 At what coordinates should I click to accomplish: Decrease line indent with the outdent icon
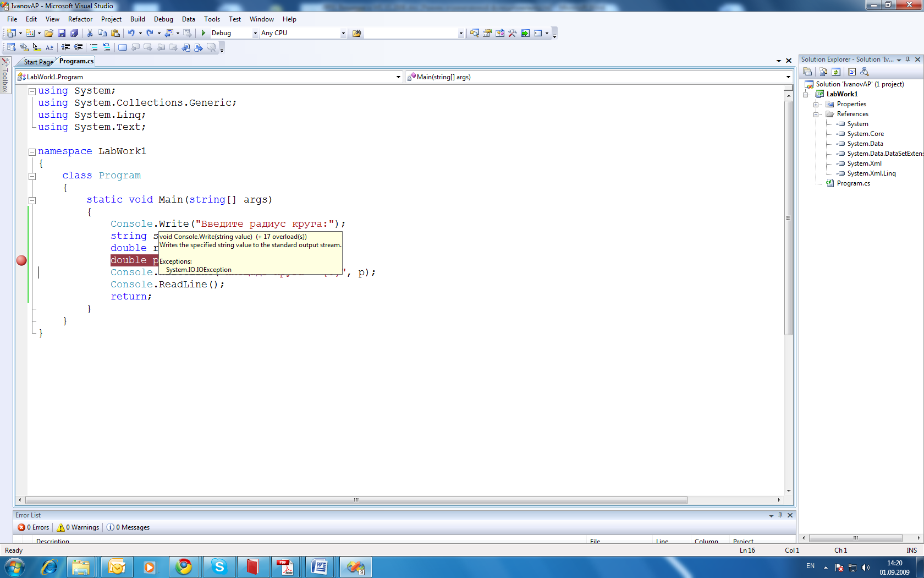65,47
